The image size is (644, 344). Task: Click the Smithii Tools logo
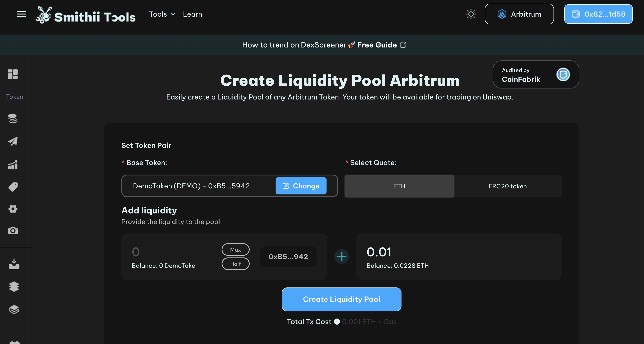point(86,15)
